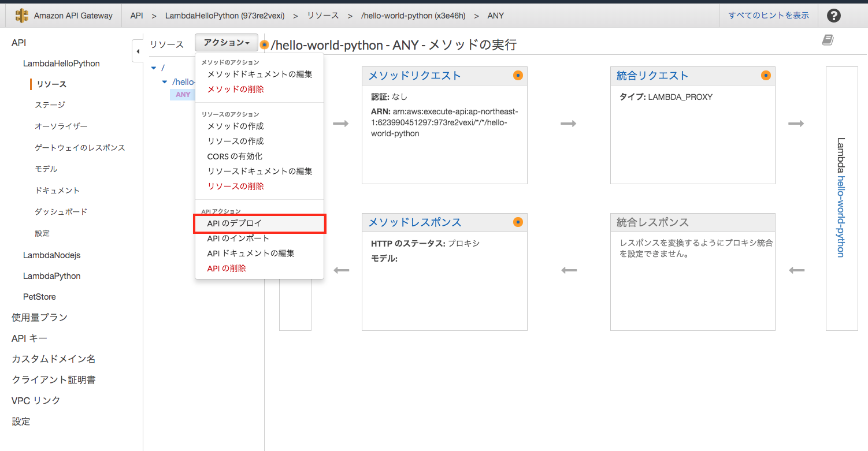Click the Amazon API Gateway logo icon

point(21,16)
